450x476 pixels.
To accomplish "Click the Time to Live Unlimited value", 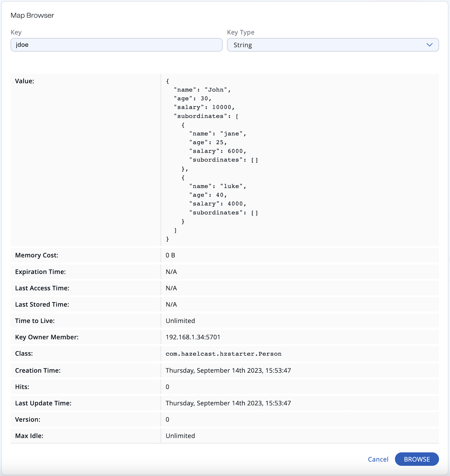I will (180, 321).
